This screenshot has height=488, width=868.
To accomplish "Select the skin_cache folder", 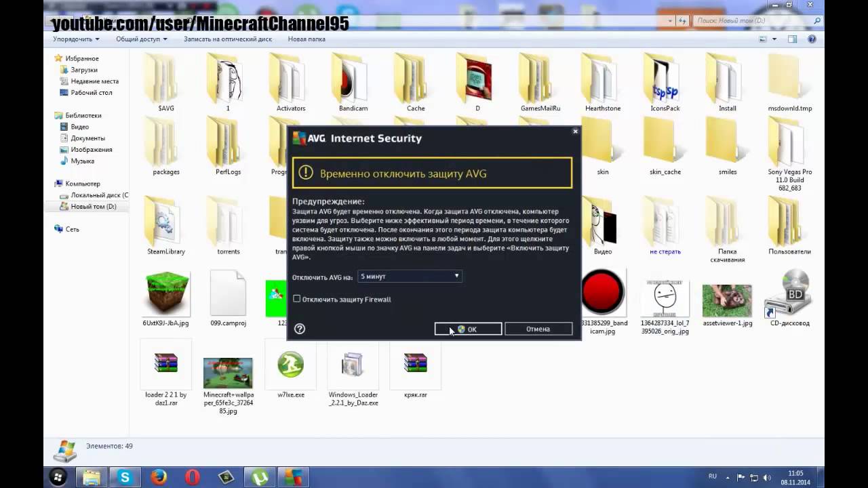I will point(665,146).
